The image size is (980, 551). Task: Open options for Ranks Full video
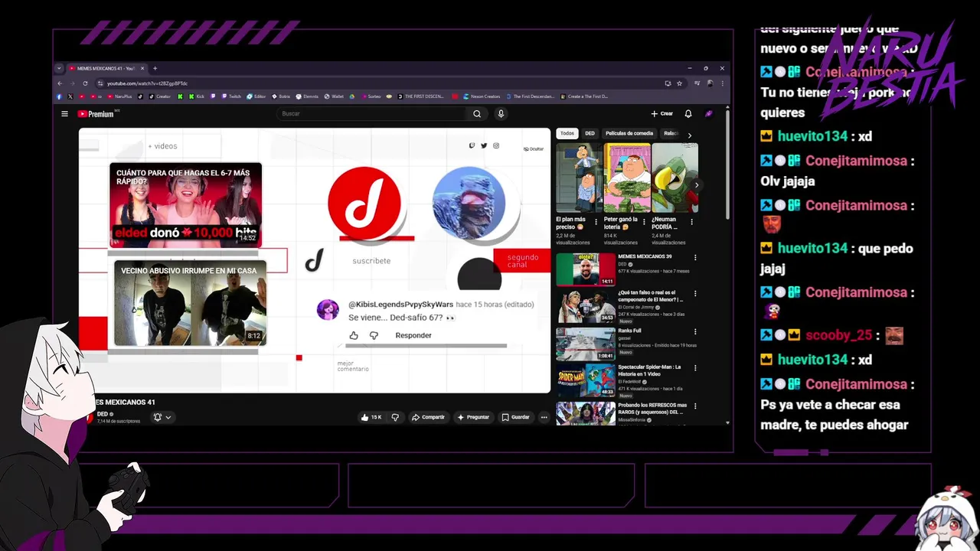coord(695,332)
